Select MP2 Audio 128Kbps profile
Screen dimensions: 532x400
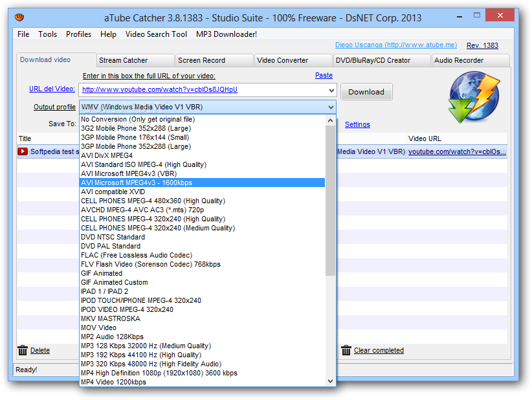coord(202,337)
